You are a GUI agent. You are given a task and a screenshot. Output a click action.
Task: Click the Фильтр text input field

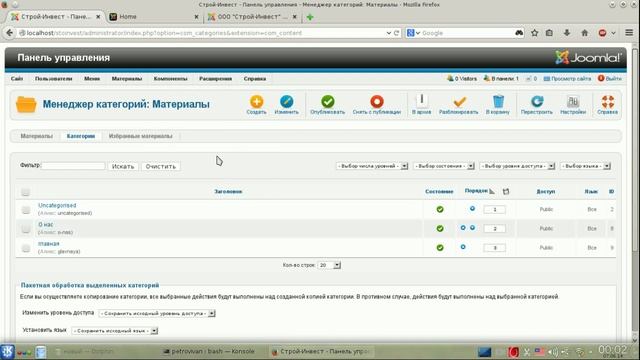(73, 166)
